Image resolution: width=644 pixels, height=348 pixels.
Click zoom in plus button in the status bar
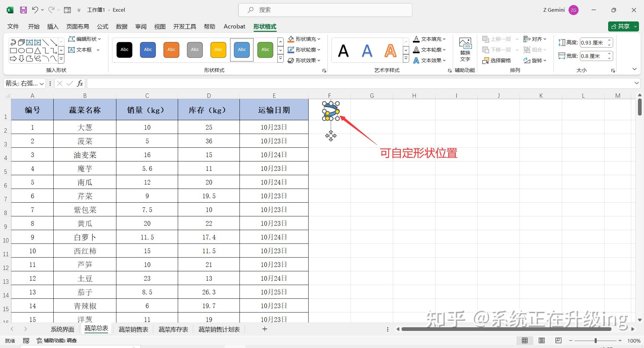(620, 341)
